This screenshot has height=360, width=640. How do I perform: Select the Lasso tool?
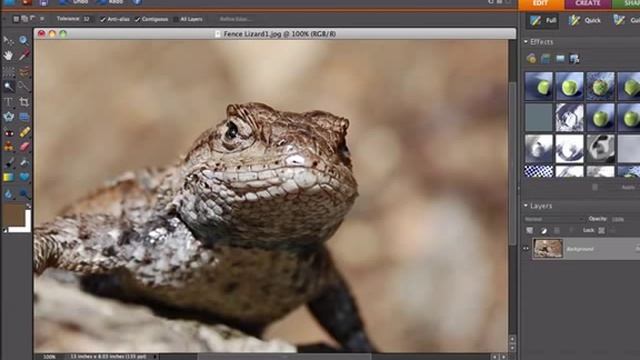(x=24, y=71)
